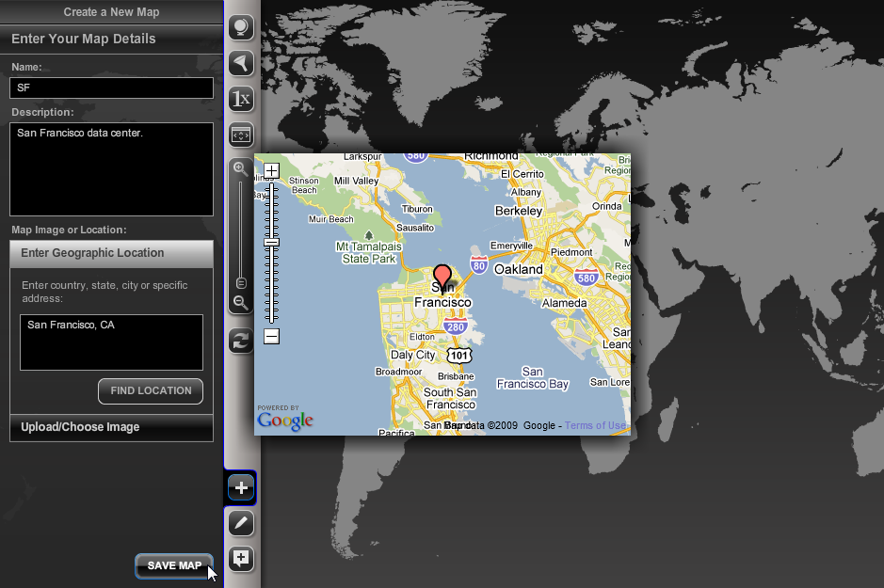Click the refresh arrows icon
Viewport: 884px width, 588px height.
point(241,341)
